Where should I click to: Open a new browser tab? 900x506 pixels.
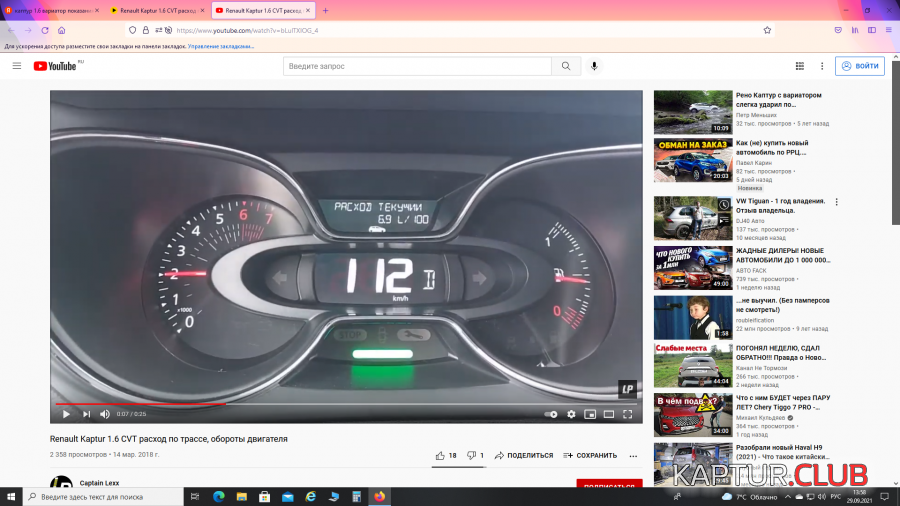click(x=325, y=10)
